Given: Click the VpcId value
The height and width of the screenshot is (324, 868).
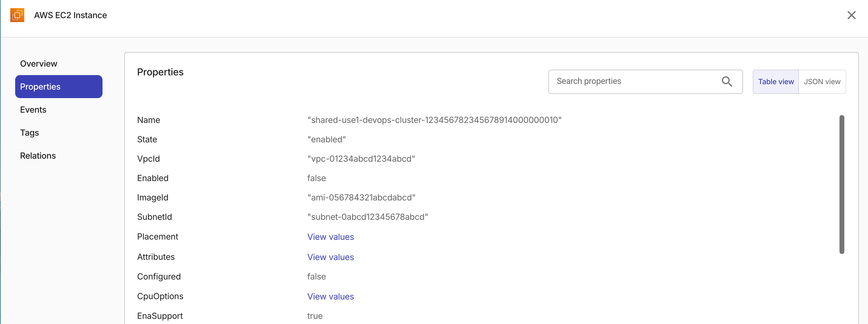Looking at the screenshot, I should point(361,158).
